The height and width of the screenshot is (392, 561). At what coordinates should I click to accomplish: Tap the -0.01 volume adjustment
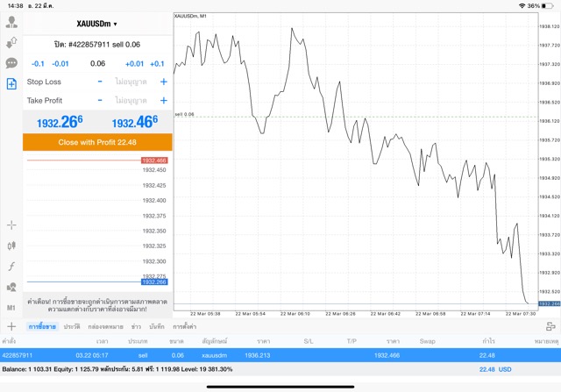[x=60, y=63]
